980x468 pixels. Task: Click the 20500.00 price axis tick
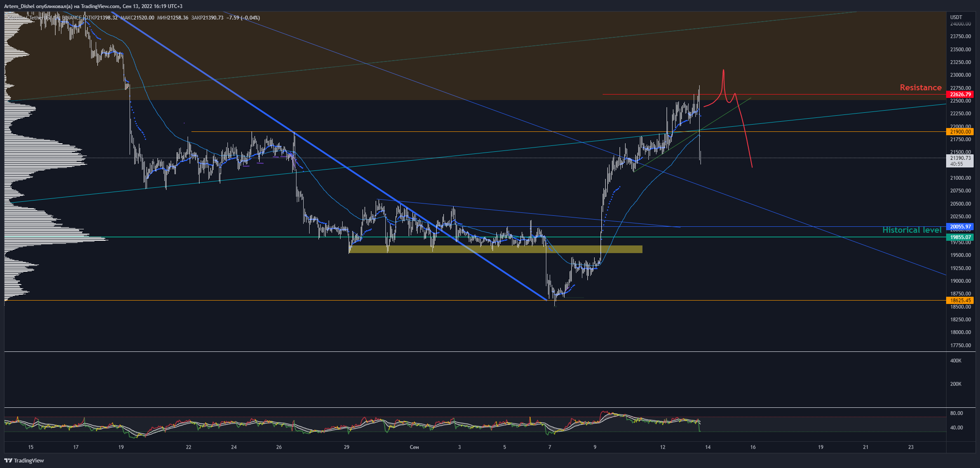(x=961, y=204)
